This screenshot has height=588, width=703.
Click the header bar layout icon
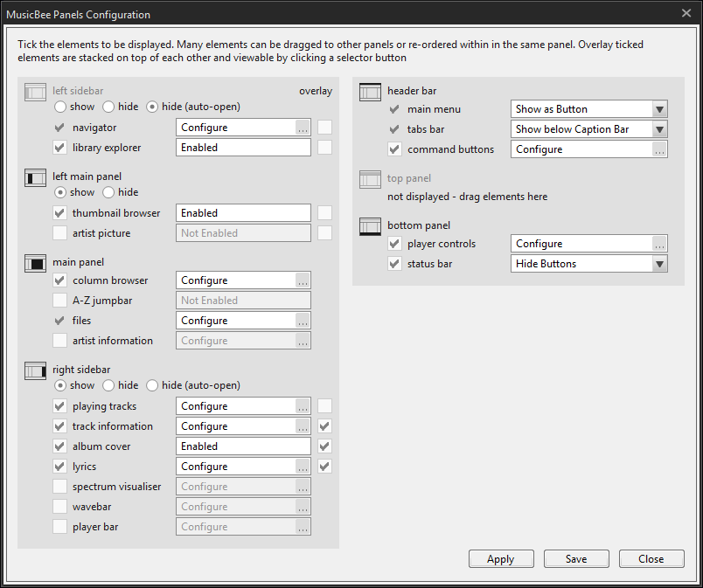click(x=371, y=92)
